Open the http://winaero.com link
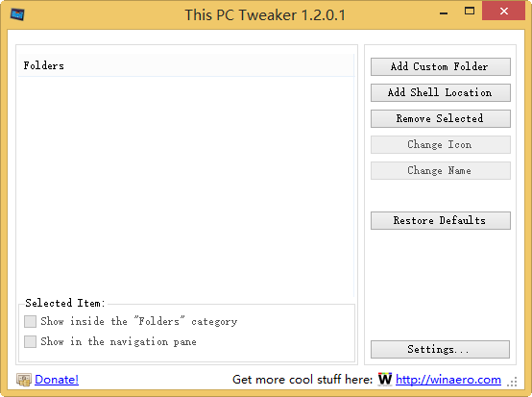This screenshot has width=532, height=397. pos(448,380)
